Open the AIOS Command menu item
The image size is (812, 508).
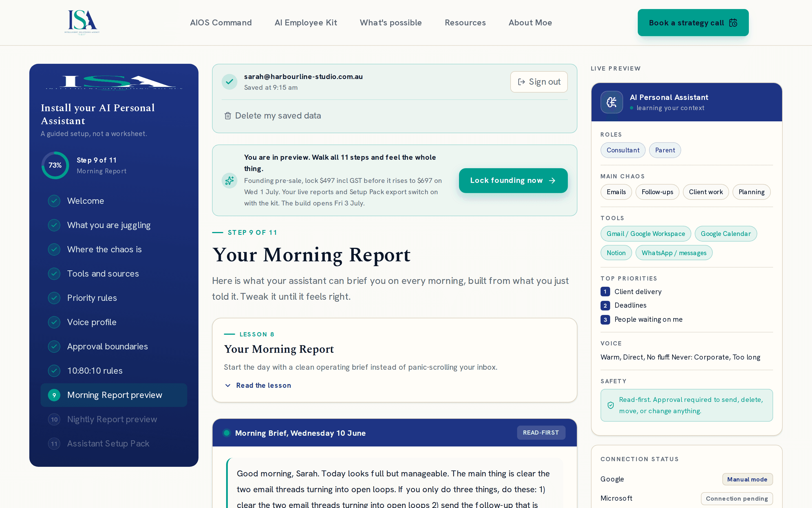click(x=221, y=23)
